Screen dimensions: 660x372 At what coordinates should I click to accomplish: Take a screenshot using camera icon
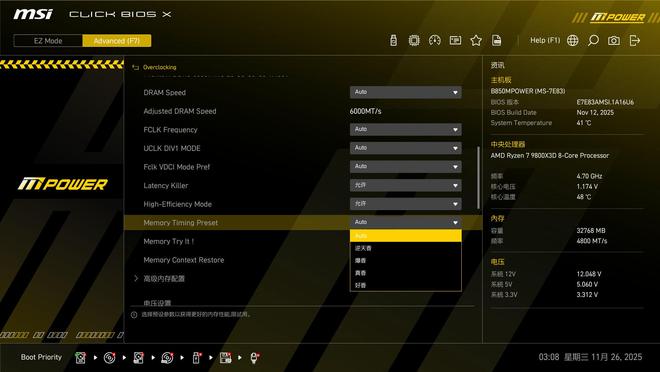[x=614, y=40]
